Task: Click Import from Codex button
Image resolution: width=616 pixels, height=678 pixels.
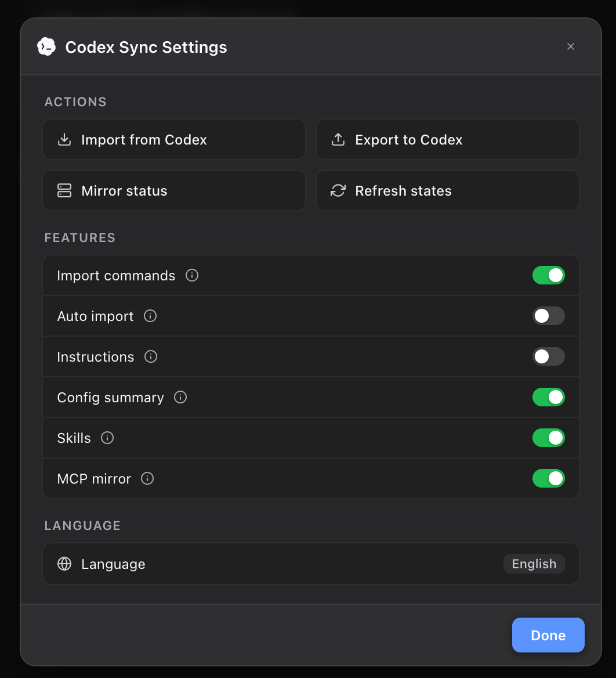Action: pyautogui.click(x=174, y=139)
